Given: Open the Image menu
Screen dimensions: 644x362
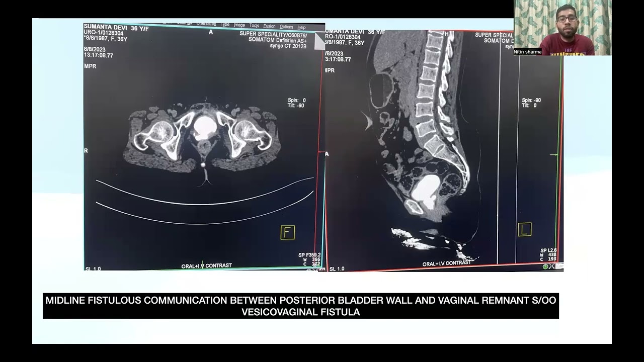Looking at the screenshot, I should (x=239, y=25).
